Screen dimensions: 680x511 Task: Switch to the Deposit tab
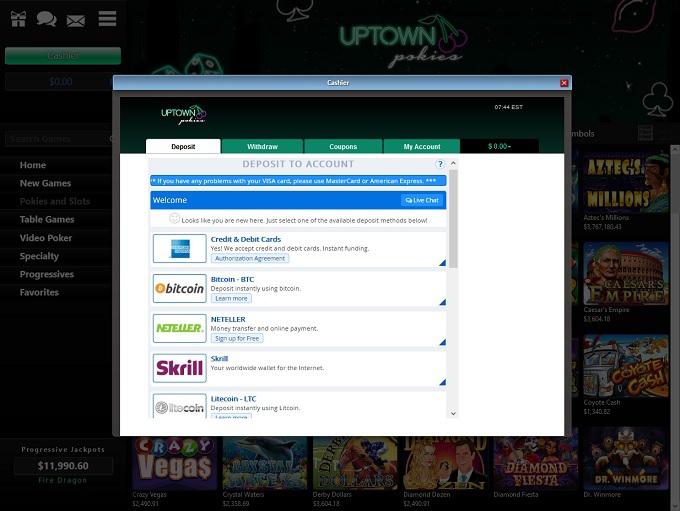pos(183,147)
